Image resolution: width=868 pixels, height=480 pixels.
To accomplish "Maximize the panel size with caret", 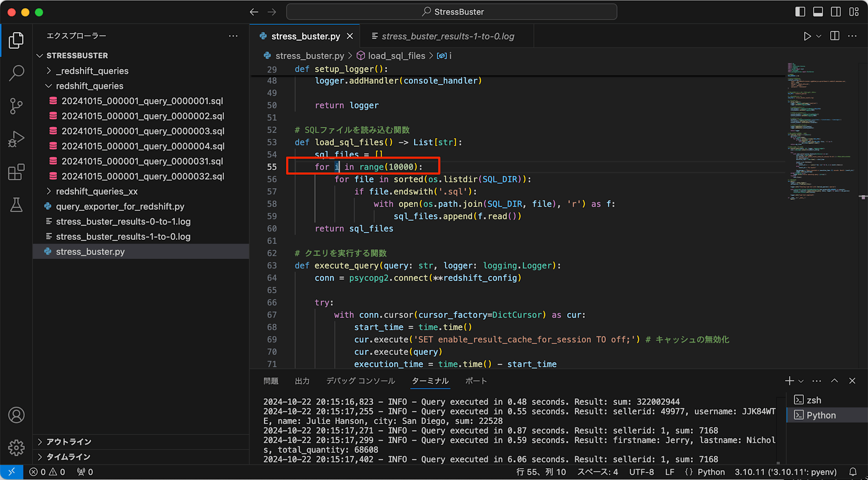I will pyautogui.click(x=835, y=381).
